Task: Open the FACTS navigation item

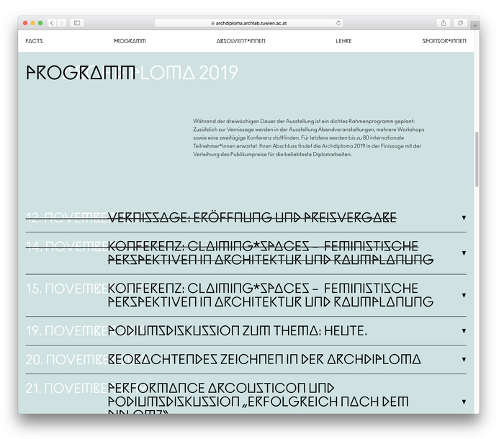Action: tap(34, 41)
